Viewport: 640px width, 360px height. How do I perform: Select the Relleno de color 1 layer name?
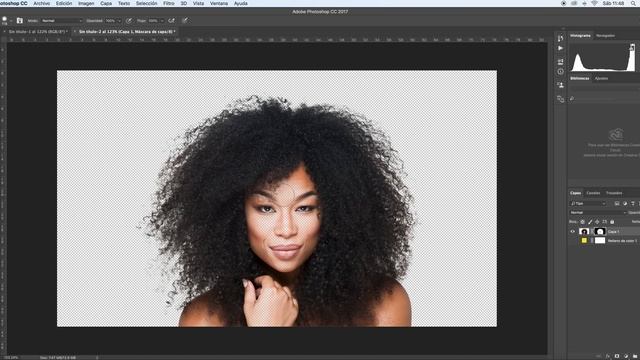point(622,241)
